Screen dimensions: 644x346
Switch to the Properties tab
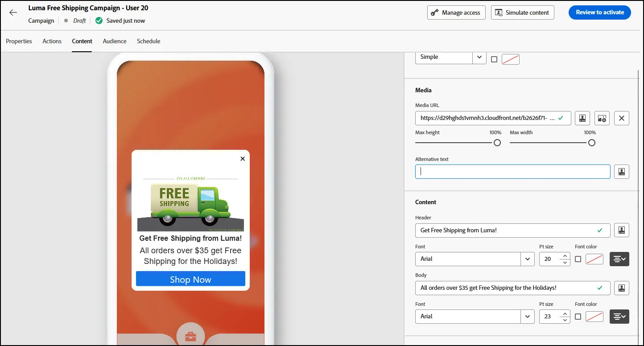pos(19,41)
